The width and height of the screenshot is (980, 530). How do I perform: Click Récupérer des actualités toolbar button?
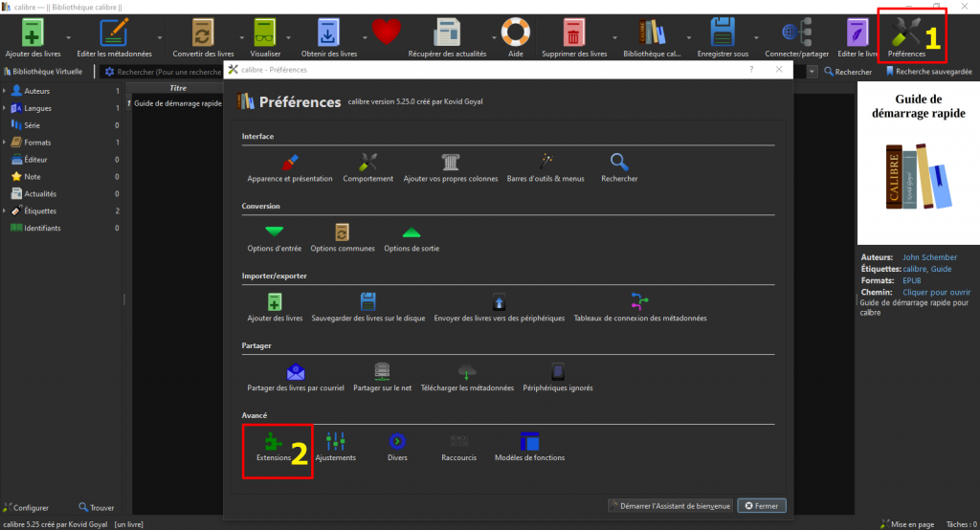(447, 38)
